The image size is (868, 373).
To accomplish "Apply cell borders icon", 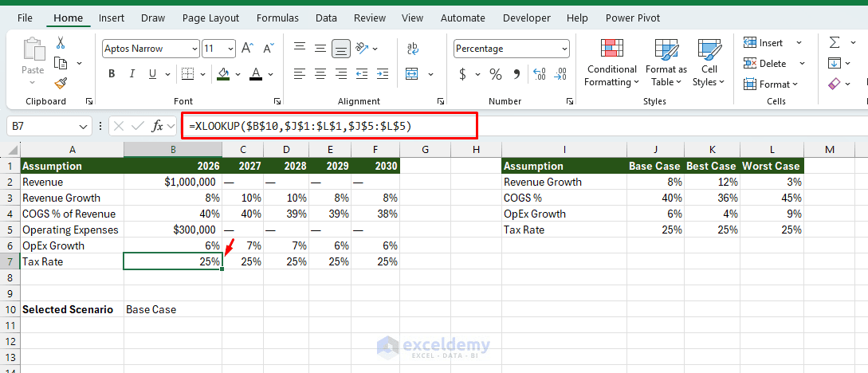I will (187, 74).
